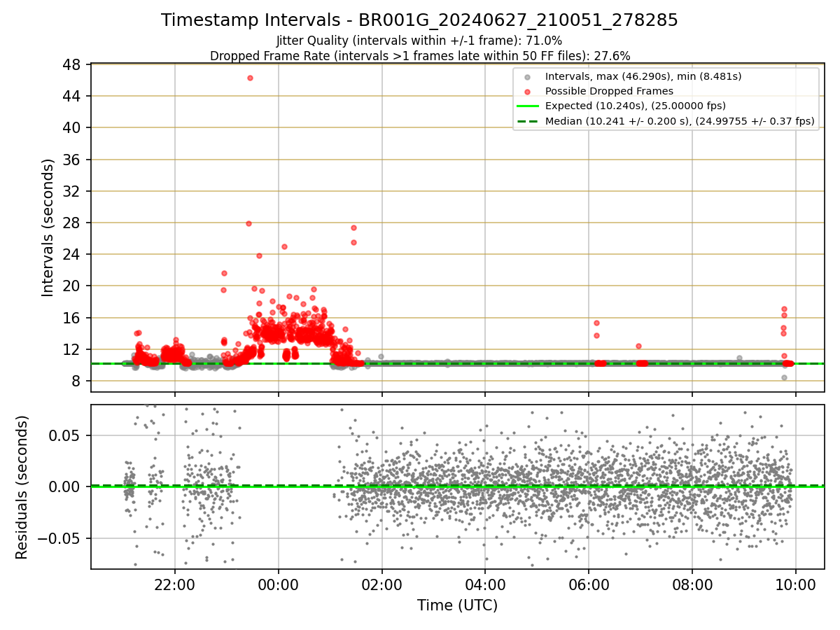Click the legend entry "Intervals, max (46.290s), min (8.481s)"
The width and height of the screenshot is (840, 630).
(x=643, y=76)
